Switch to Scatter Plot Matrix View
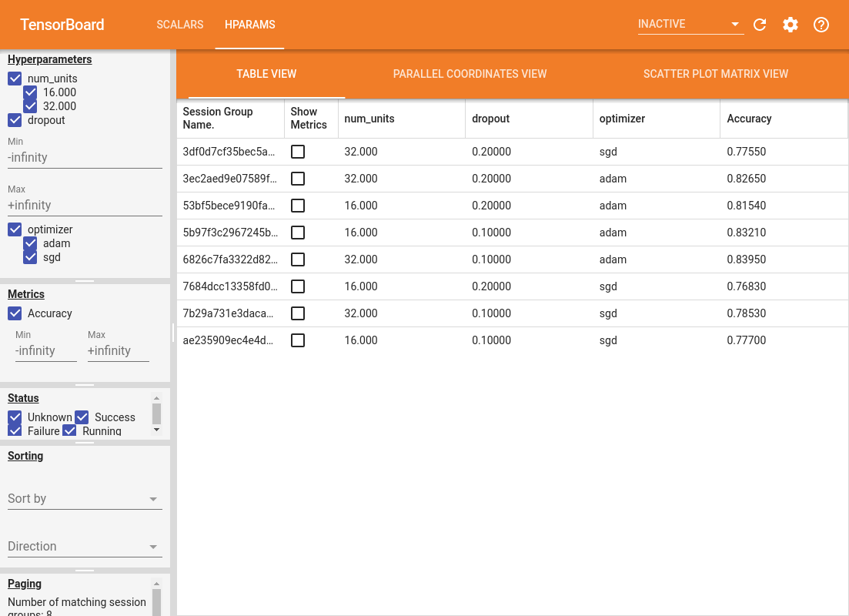 715,74
